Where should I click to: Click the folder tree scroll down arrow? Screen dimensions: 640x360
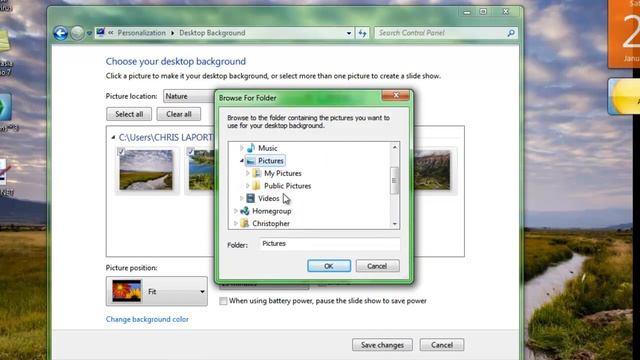[394, 224]
